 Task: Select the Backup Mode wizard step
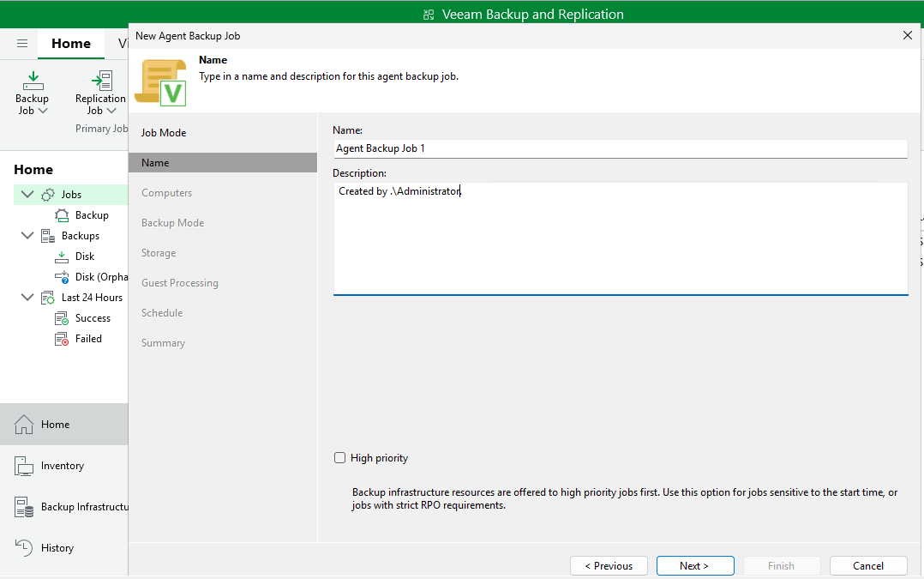[172, 223]
